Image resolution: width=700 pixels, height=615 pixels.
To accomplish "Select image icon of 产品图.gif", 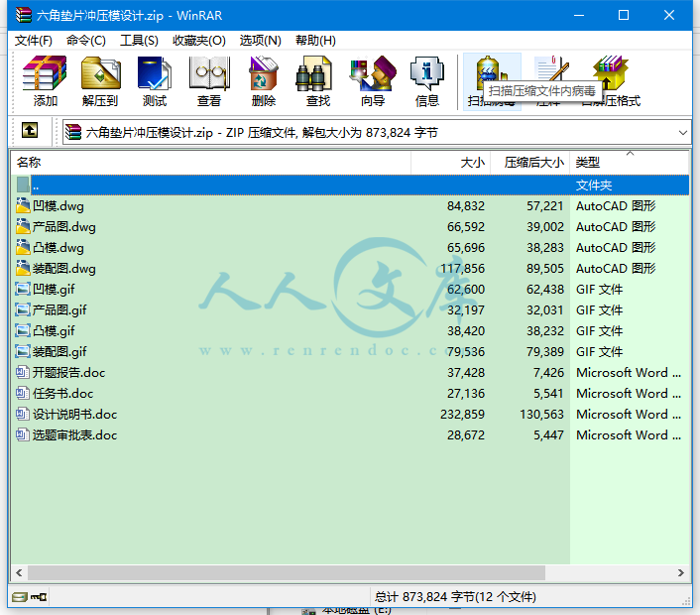I will pyautogui.click(x=23, y=309).
